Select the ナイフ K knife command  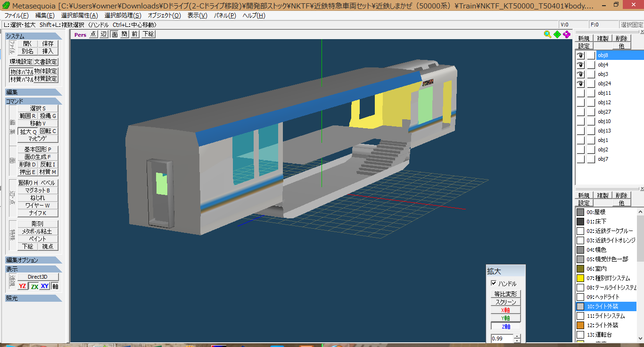(38, 213)
